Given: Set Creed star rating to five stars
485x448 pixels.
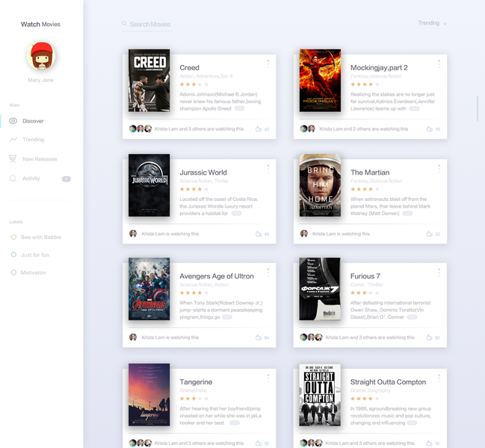Looking at the screenshot, I should [206, 84].
